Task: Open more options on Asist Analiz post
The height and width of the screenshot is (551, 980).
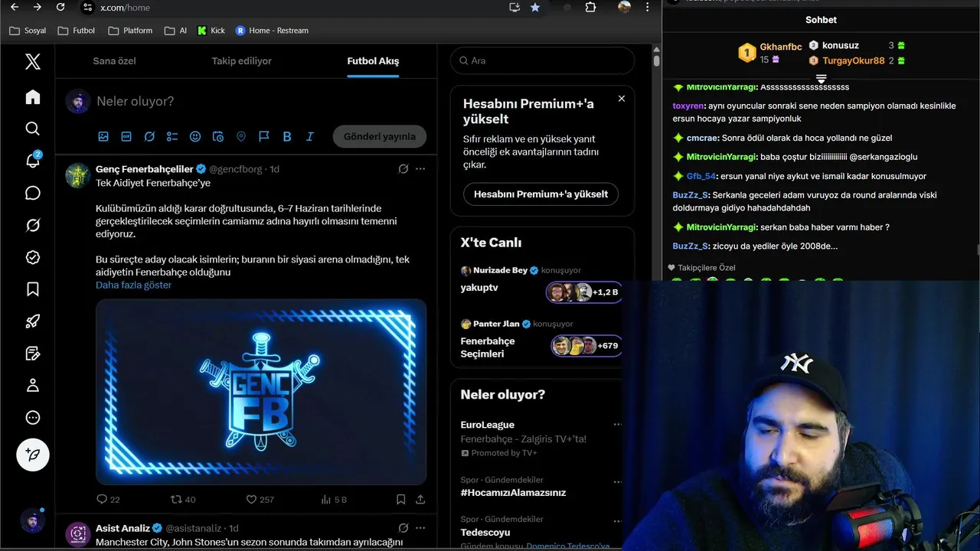Action: [420, 528]
